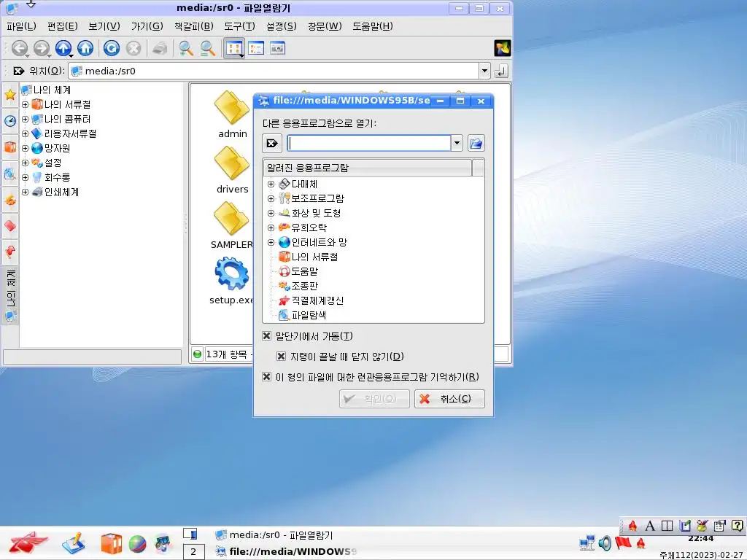Expand 화상 및 도형 category
Screen dimensions: 747x560
pos(271,213)
